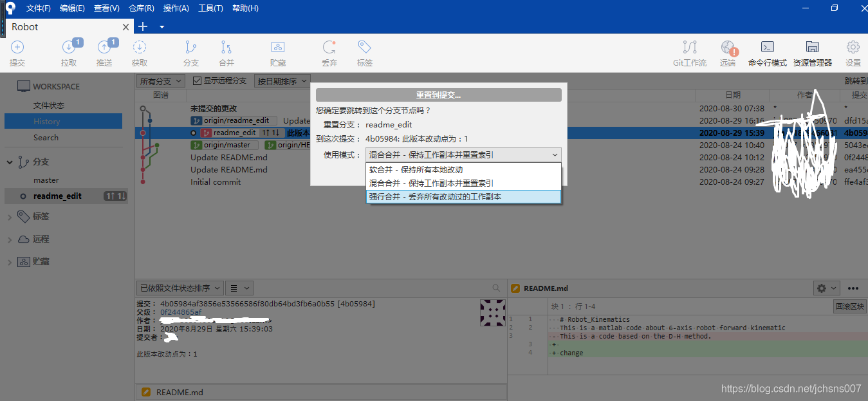Open the 文件(F) menu
The height and width of the screenshot is (401, 868).
pyautogui.click(x=39, y=8)
